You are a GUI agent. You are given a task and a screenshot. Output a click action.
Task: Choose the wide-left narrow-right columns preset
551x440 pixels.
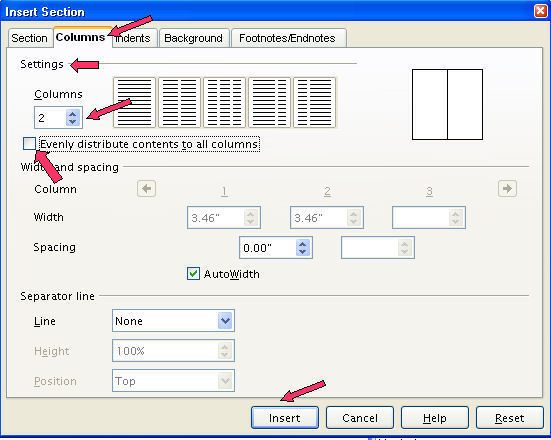tap(270, 102)
